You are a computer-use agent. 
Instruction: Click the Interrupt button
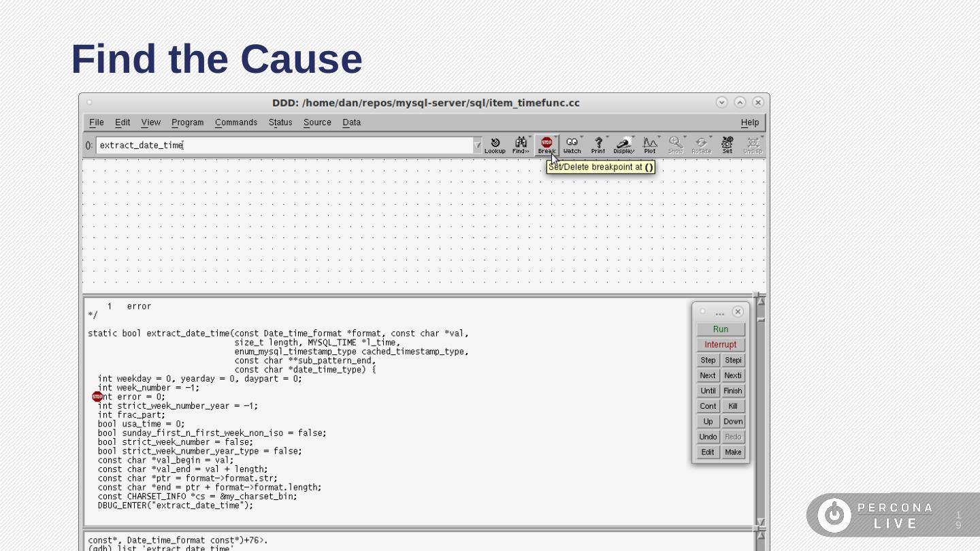pyautogui.click(x=721, y=345)
